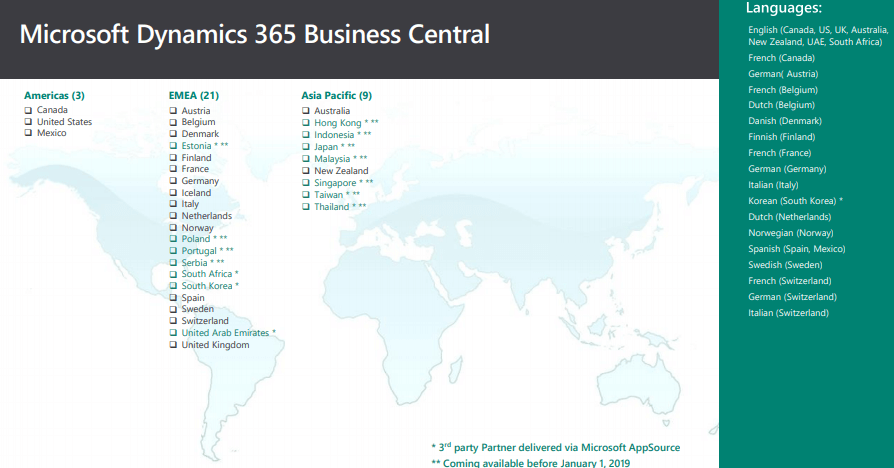
Task: Click the 'Swedish (Sweden)' language
Action: [785, 264]
